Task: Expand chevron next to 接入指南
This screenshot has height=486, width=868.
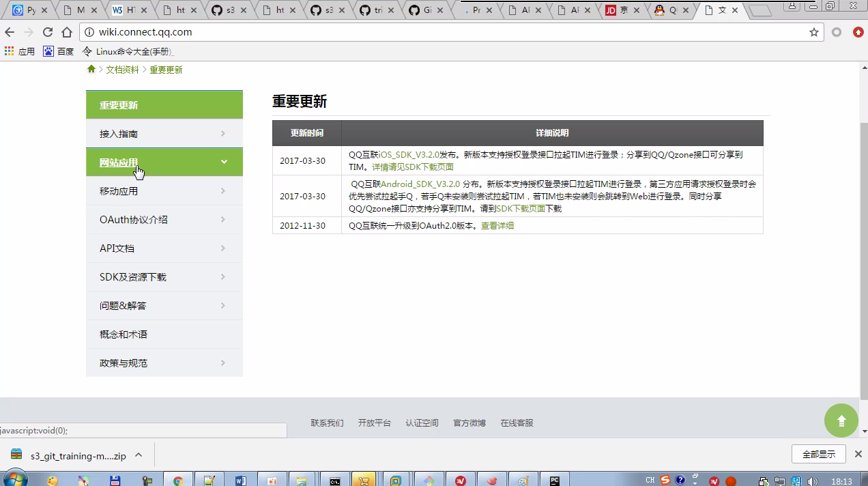Action: (x=223, y=133)
